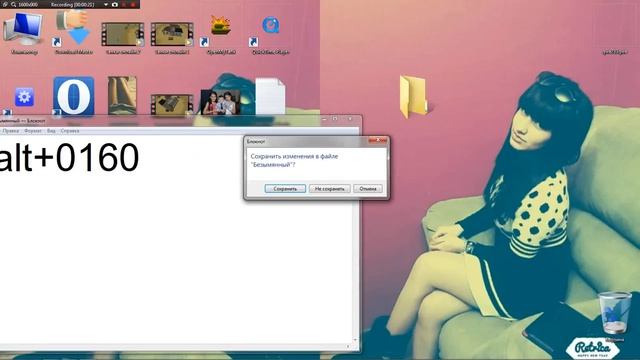Click the magnifier icon in the recorder toolbar
This screenshot has height=360, width=640.
point(13,4)
